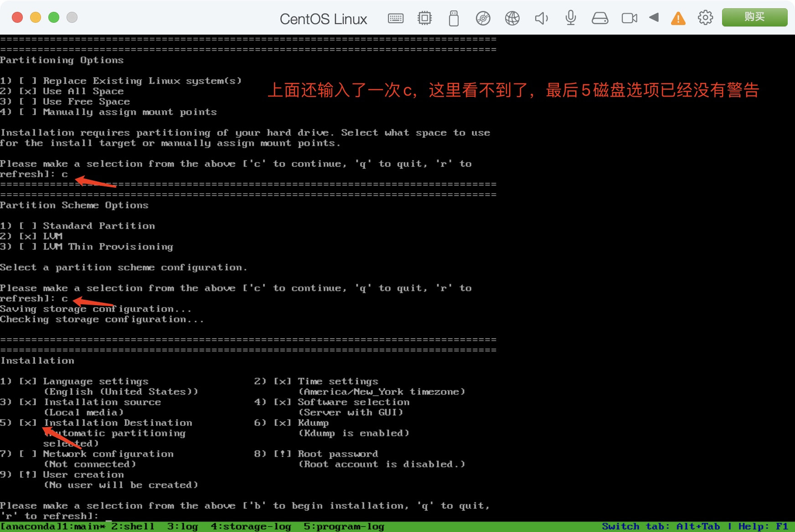Screen dimensions: 795x532
Task: Click the 'Installation' section heading
Action: pos(37,361)
